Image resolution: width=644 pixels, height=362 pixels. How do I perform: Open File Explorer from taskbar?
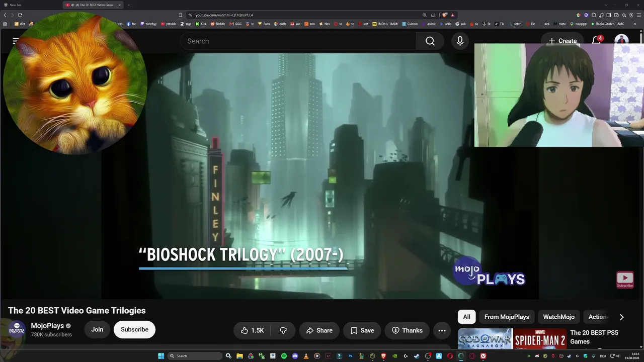point(239,356)
